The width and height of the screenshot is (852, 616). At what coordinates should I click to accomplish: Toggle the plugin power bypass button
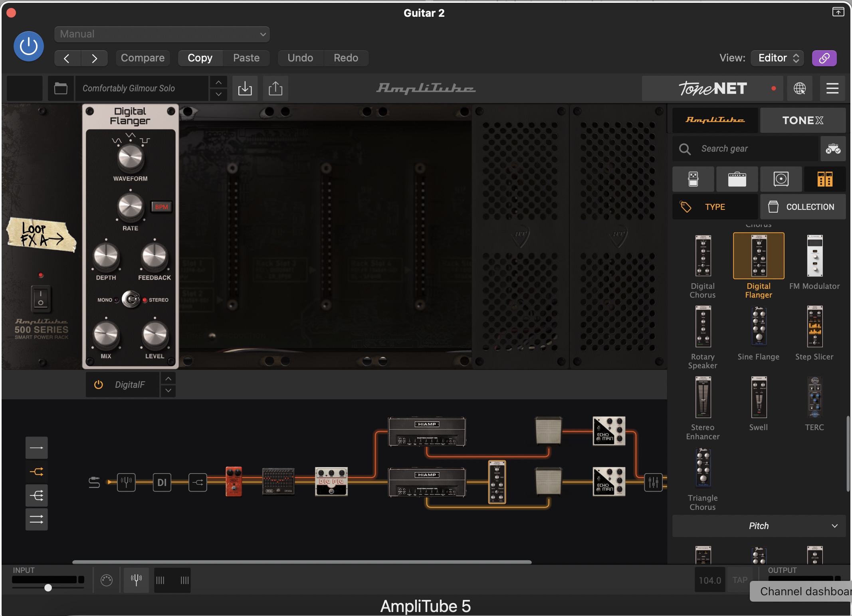28,46
